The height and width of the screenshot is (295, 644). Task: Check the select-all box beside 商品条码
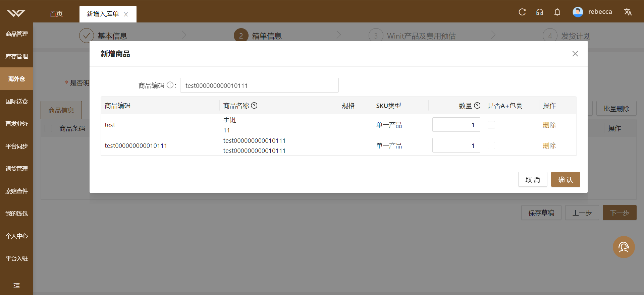pyautogui.click(x=48, y=128)
